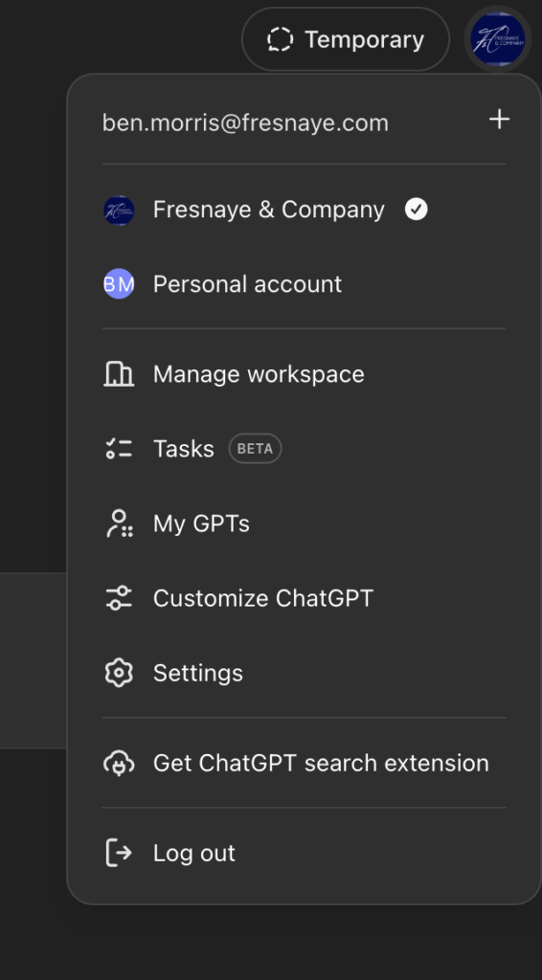Click the plug extension icon
This screenshot has height=980, width=542.
(x=119, y=763)
